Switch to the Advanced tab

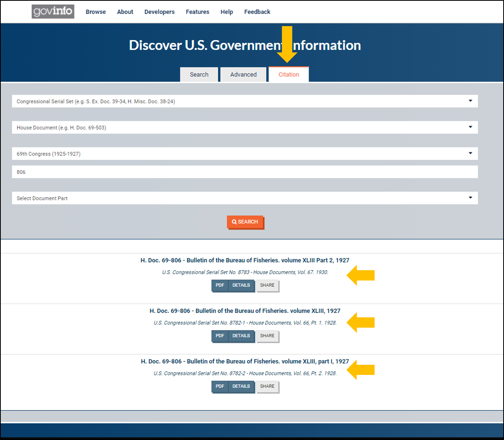(x=243, y=74)
